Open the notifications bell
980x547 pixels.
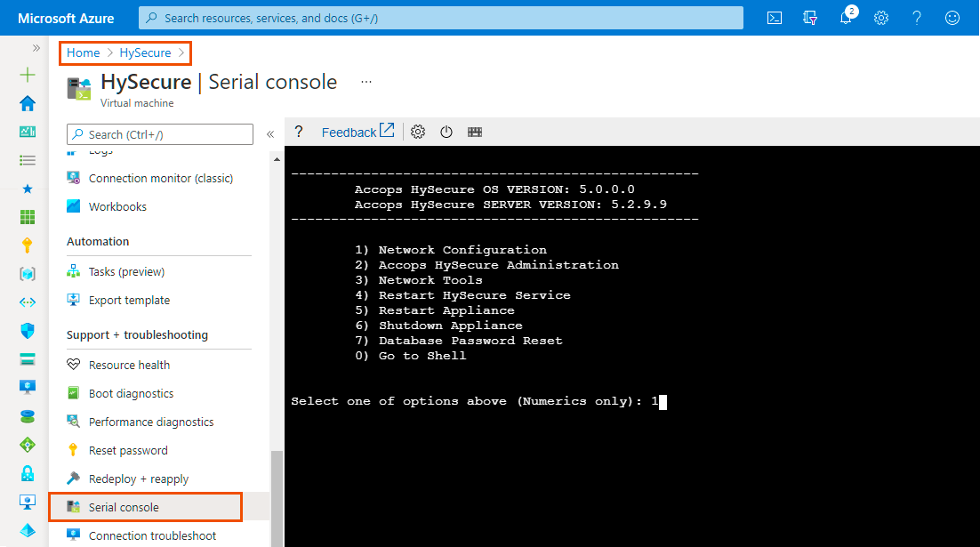click(847, 17)
